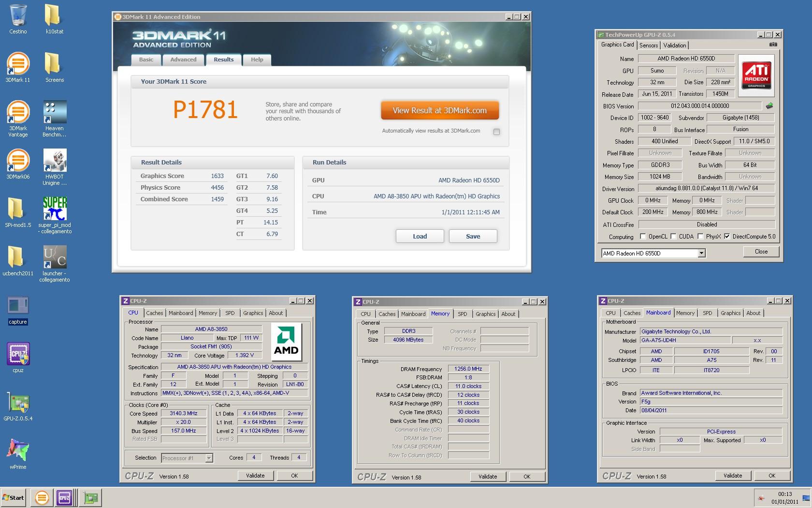
Task: Open the GPU-Z.0.5.4 desktop icon
Action: (x=18, y=406)
